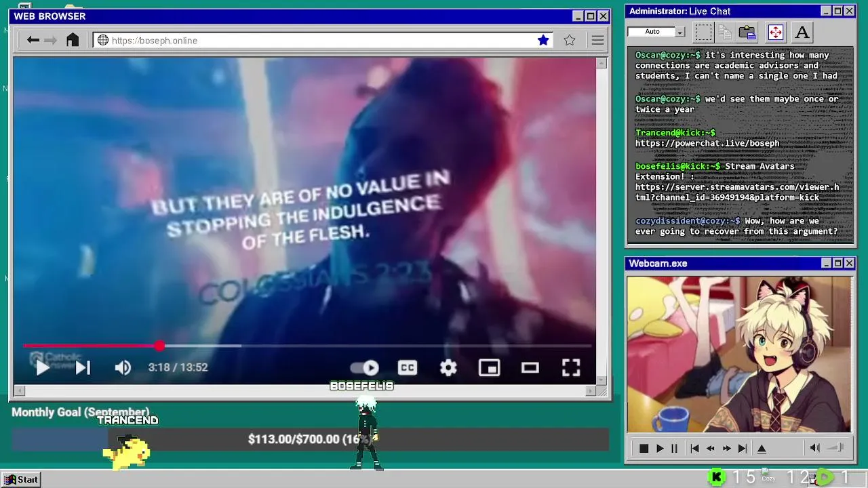Screen dimensions: 868x488
Task: Click the cozydissident@cozy username in chat
Action: (688, 221)
